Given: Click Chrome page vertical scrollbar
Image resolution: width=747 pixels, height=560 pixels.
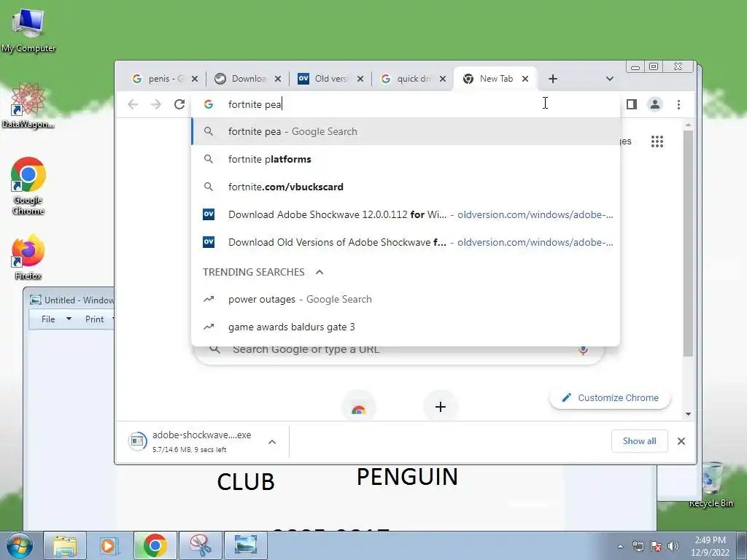Looking at the screenshot, I should pyautogui.click(x=688, y=243).
